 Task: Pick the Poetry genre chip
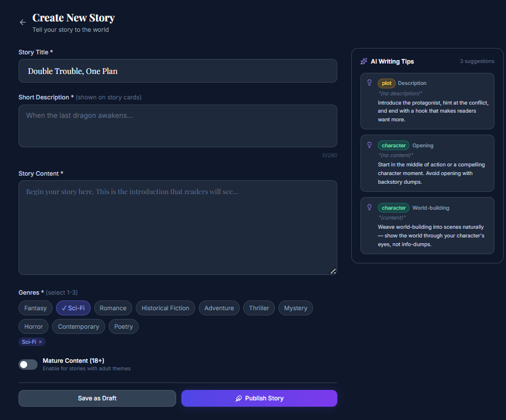click(x=124, y=326)
